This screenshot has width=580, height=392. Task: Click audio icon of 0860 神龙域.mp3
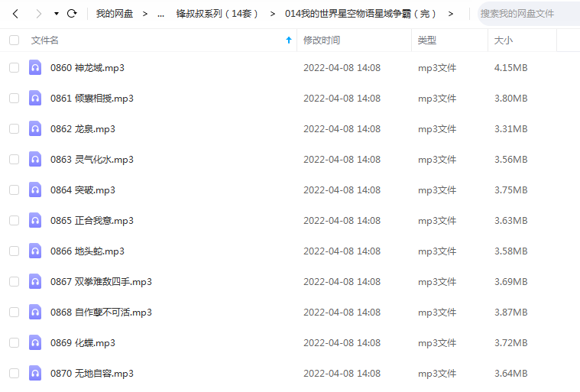35,68
